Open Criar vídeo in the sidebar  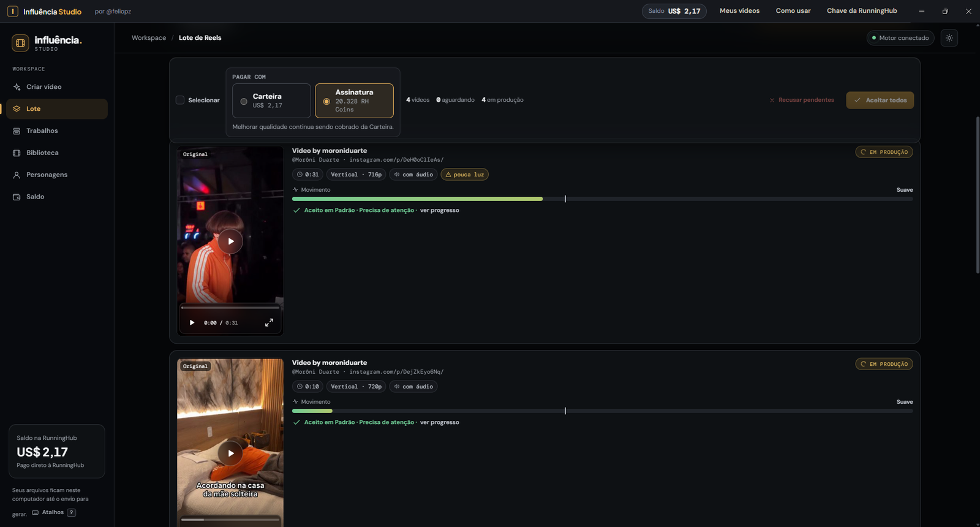58,87
